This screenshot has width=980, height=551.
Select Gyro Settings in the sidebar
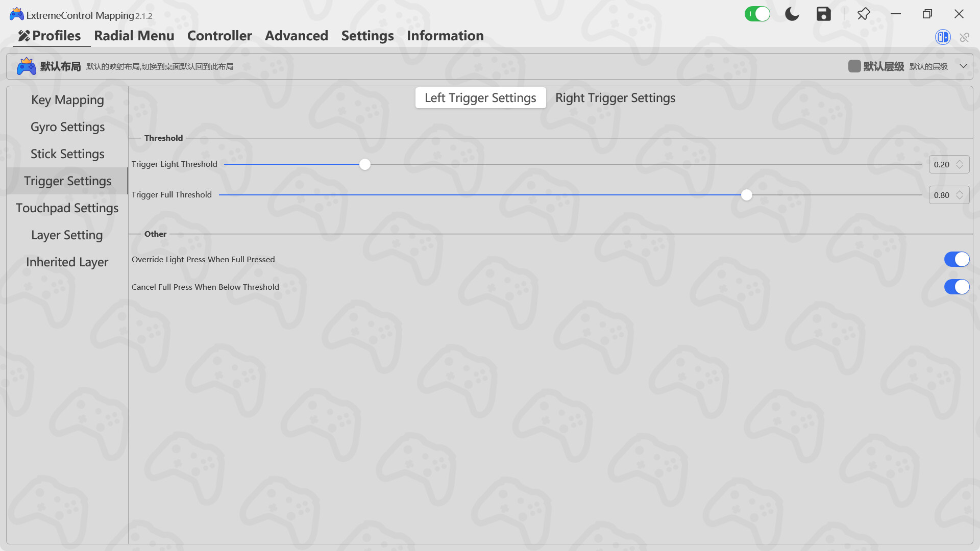pos(67,127)
